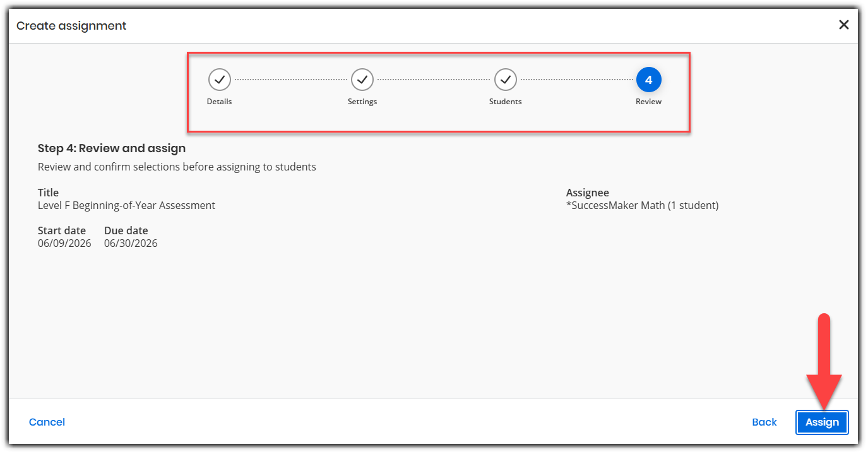Click the Settings step label

pos(362,102)
